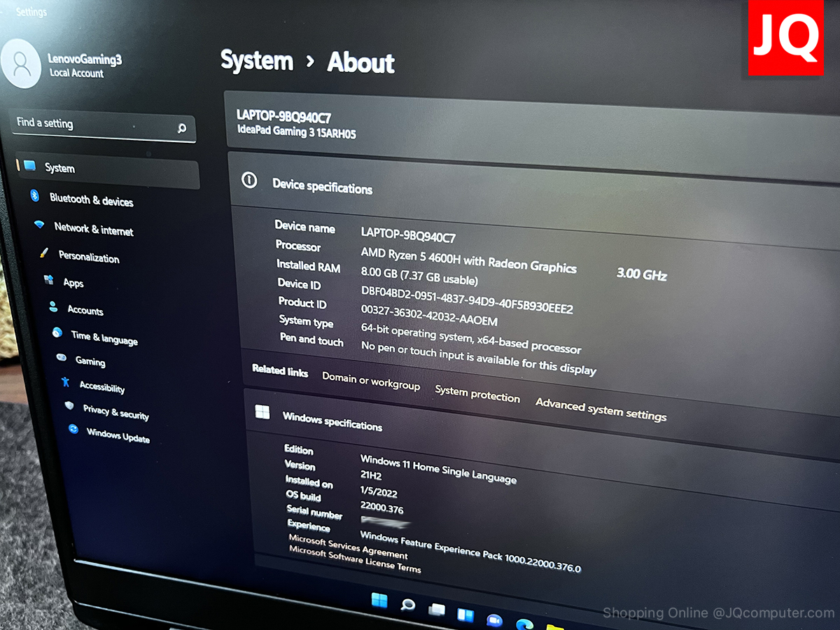Open the Apps settings page
This screenshot has width=840, height=630.
(73, 283)
